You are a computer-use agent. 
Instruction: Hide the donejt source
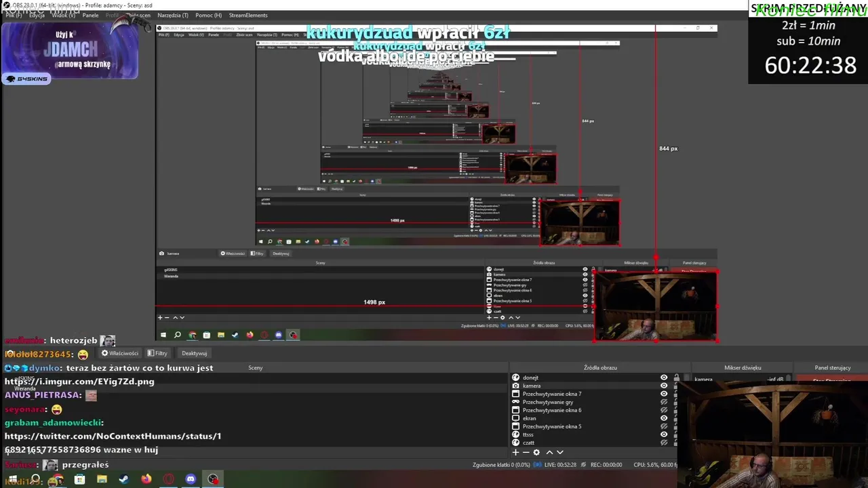click(664, 378)
